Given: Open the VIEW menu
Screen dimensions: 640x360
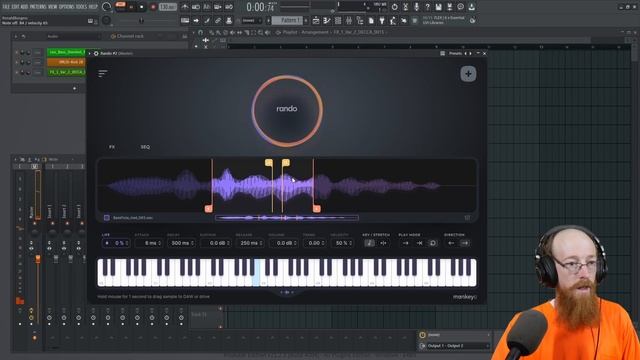Looking at the screenshot, I should 52,7.
